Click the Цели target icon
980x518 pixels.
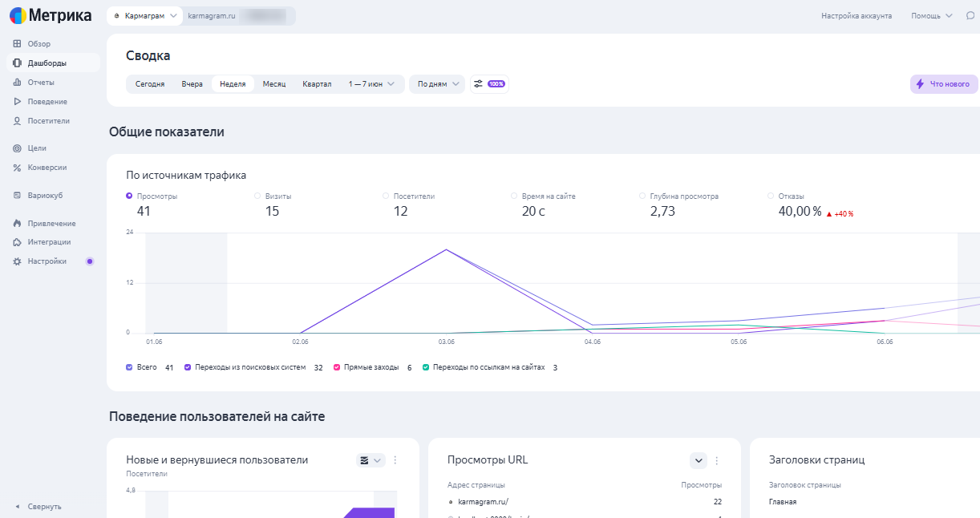pos(18,148)
